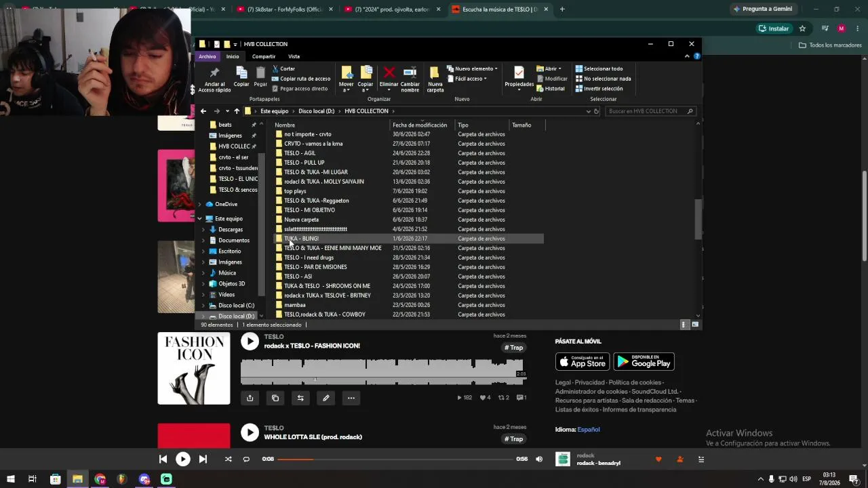
Task: Switch Explorer to details view
Action: coord(684,325)
